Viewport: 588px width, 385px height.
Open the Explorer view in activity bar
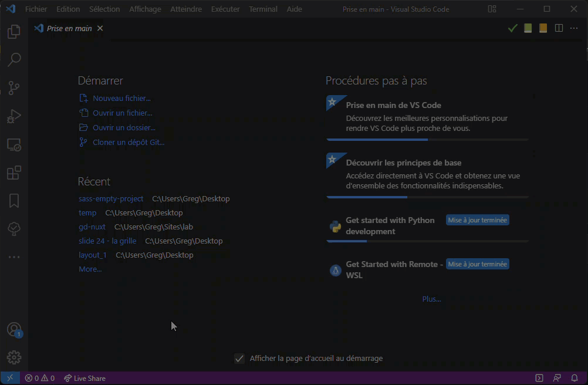(14, 32)
